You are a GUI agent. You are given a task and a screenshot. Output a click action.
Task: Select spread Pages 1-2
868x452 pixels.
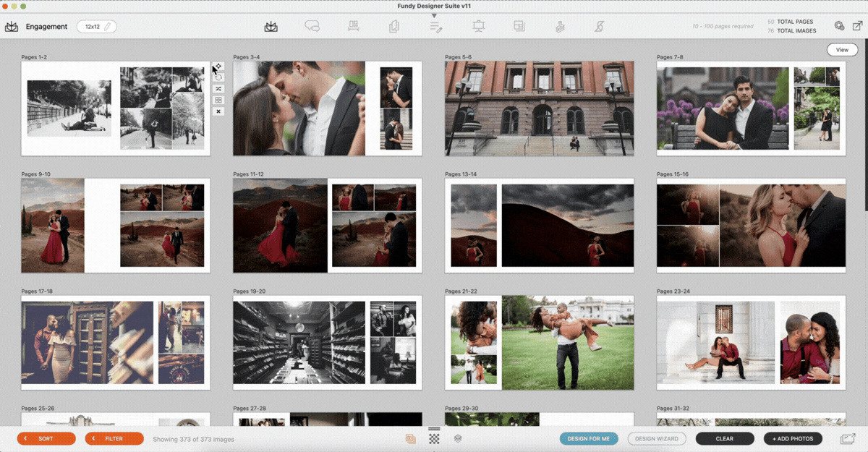tap(116, 108)
